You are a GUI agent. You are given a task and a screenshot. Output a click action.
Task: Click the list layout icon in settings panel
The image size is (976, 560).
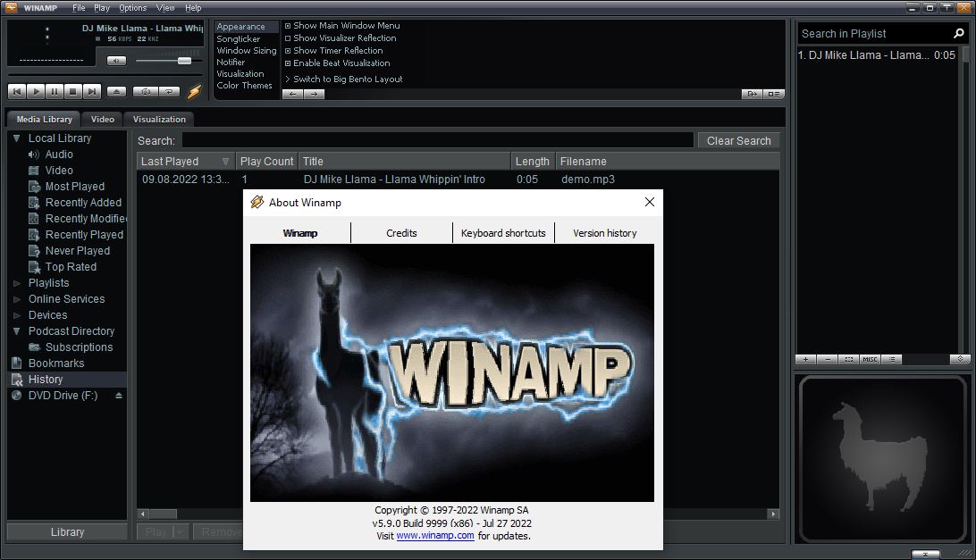773,94
